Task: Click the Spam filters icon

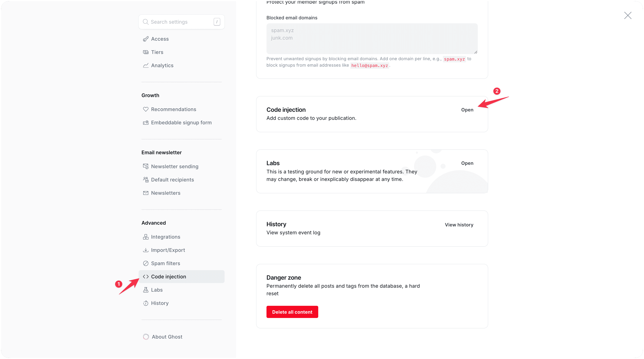Action: click(145, 263)
